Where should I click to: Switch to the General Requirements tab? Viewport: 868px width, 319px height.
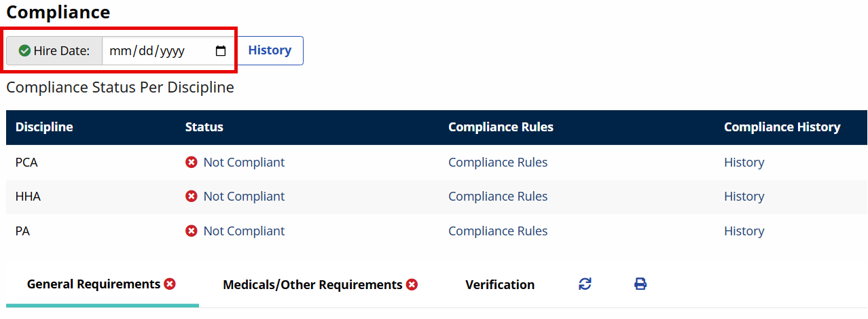click(x=94, y=284)
